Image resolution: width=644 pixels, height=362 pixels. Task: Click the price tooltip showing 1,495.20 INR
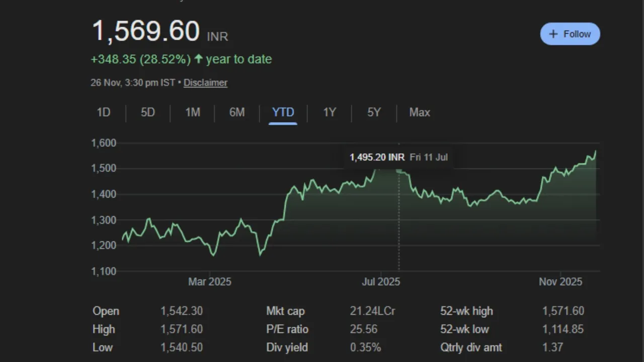(x=377, y=157)
